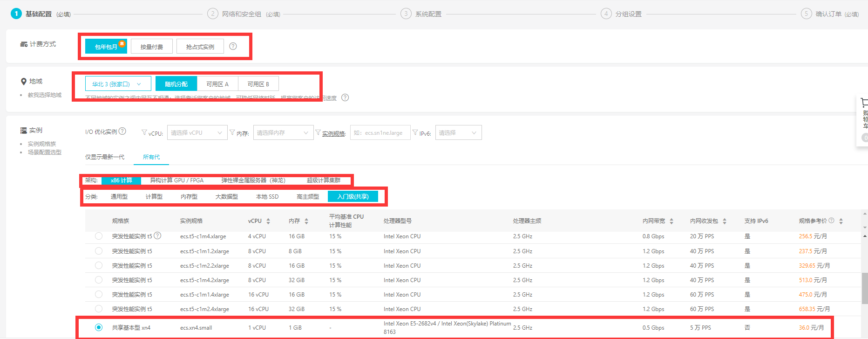Click the table scroll up arrow
The image size is (868, 339).
point(865,236)
